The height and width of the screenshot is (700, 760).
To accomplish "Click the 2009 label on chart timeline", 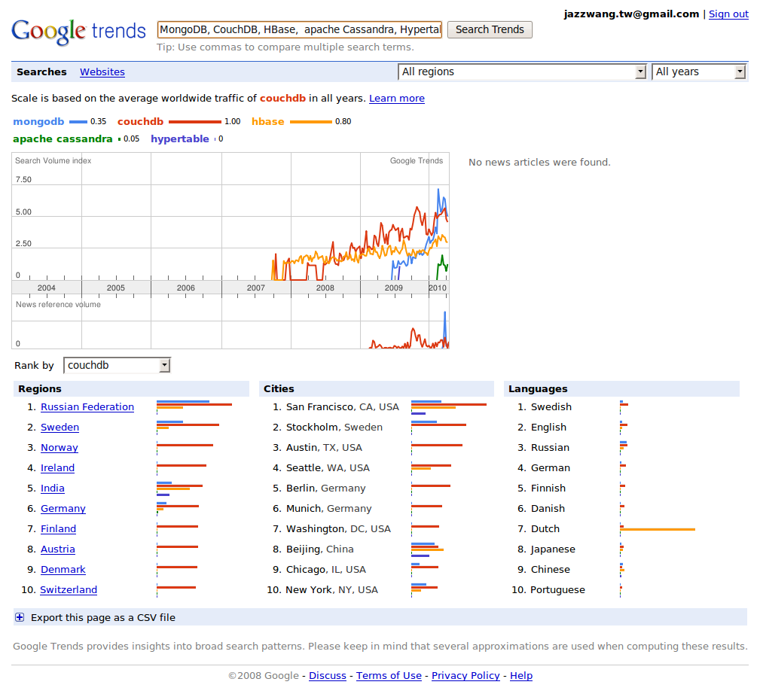I will (x=394, y=288).
